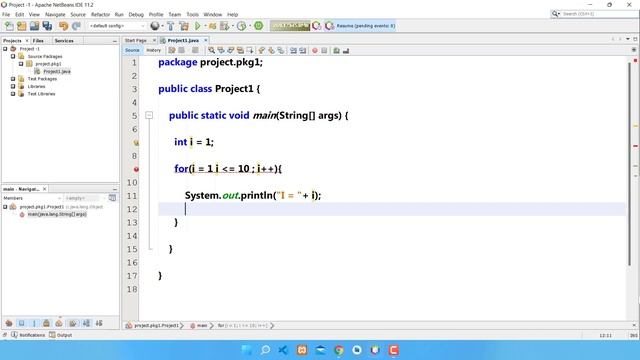Expand the Test Libraries node
The image size is (640, 360).
(x=13, y=94)
